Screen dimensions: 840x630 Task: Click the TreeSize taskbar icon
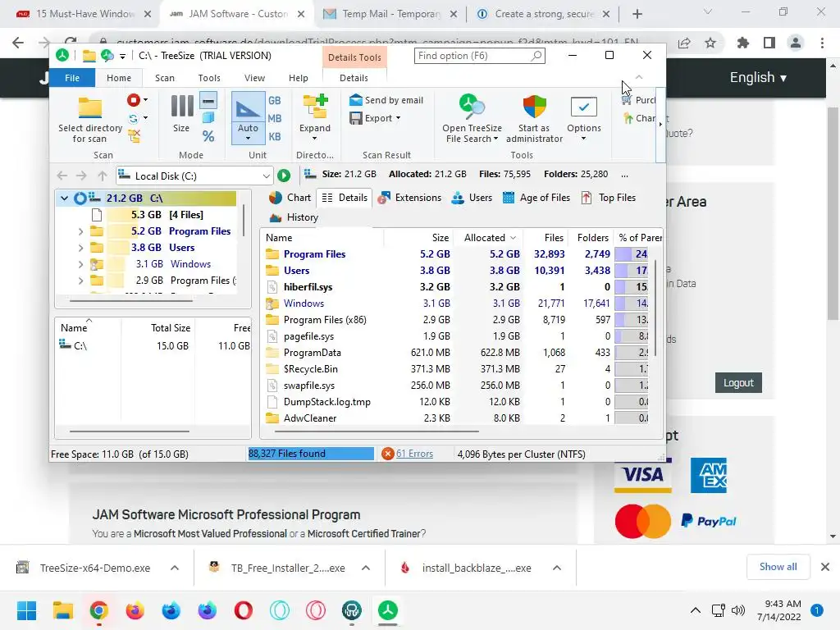coord(388,610)
